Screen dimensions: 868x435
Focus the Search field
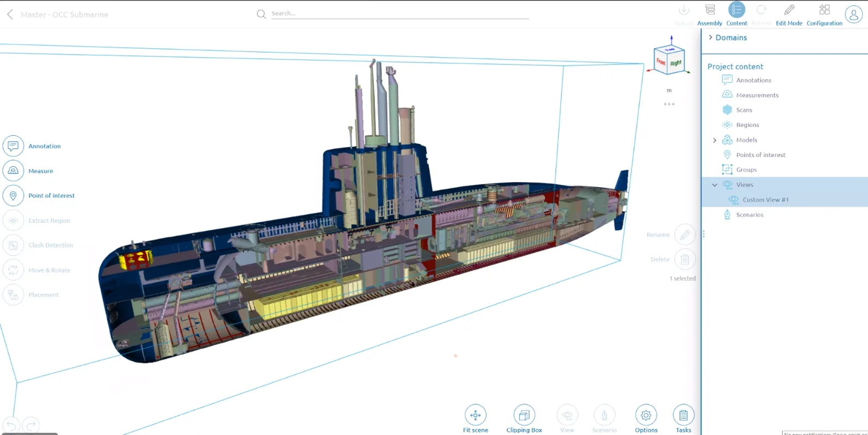400,14
